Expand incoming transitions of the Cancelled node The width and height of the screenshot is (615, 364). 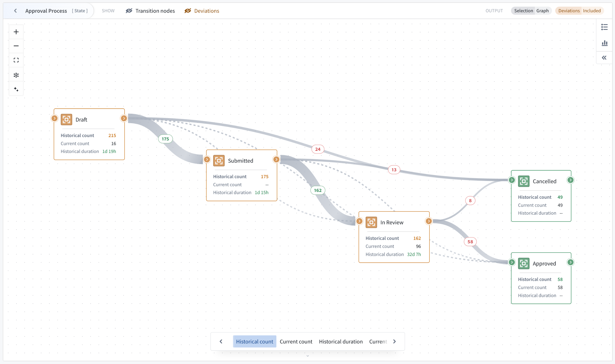[512, 180]
